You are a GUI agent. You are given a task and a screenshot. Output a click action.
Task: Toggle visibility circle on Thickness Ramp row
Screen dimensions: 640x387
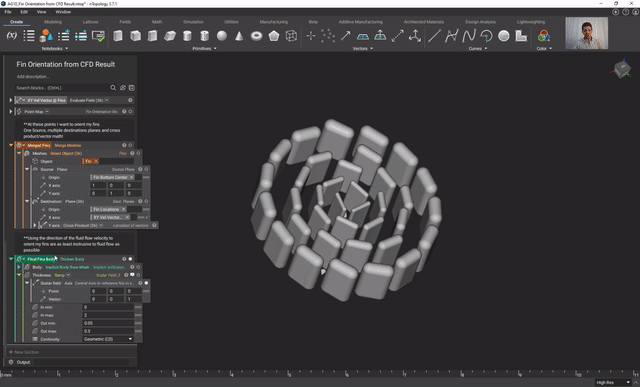coord(138,275)
